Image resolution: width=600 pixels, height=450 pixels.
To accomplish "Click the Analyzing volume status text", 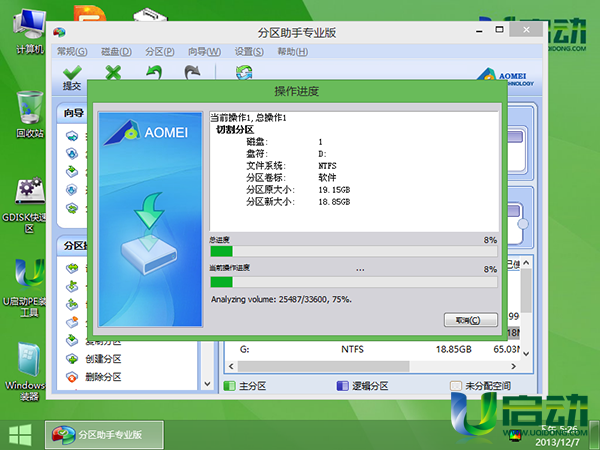I will pos(281,299).
